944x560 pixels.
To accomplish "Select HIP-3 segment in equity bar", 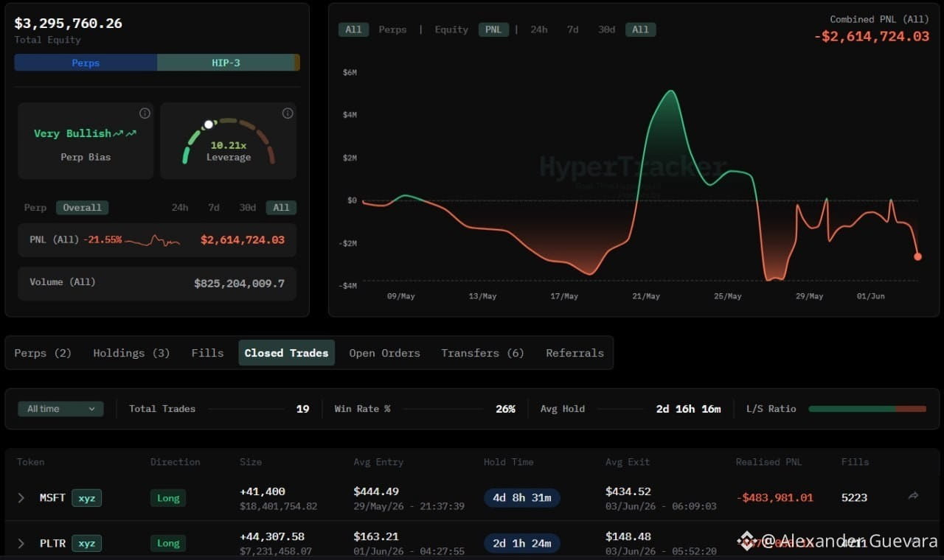I will point(226,63).
